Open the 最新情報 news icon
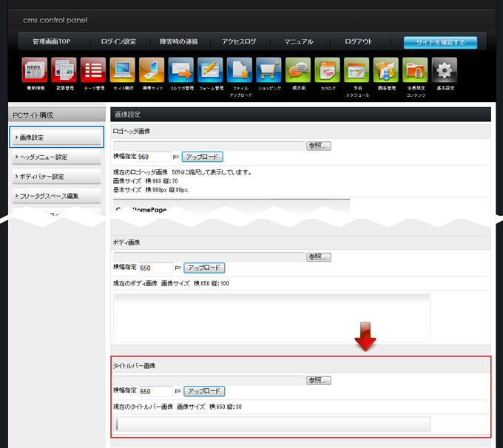Image resolution: width=503 pixels, height=448 pixels. tap(35, 70)
